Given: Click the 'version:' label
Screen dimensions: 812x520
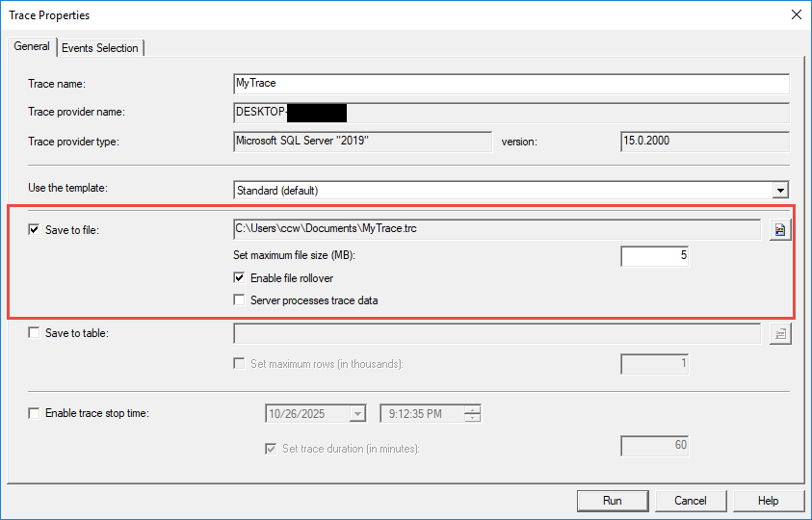Looking at the screenshot, I should 519,142.
